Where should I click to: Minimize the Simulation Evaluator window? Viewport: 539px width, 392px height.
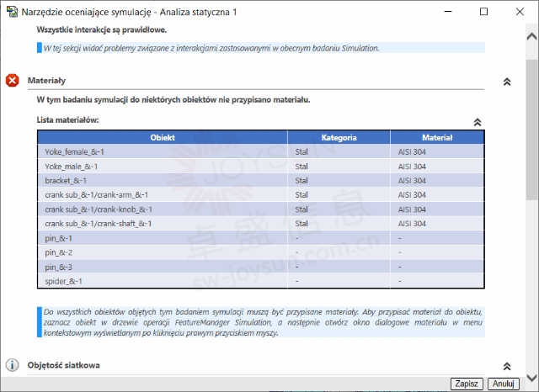click(448, 12)
